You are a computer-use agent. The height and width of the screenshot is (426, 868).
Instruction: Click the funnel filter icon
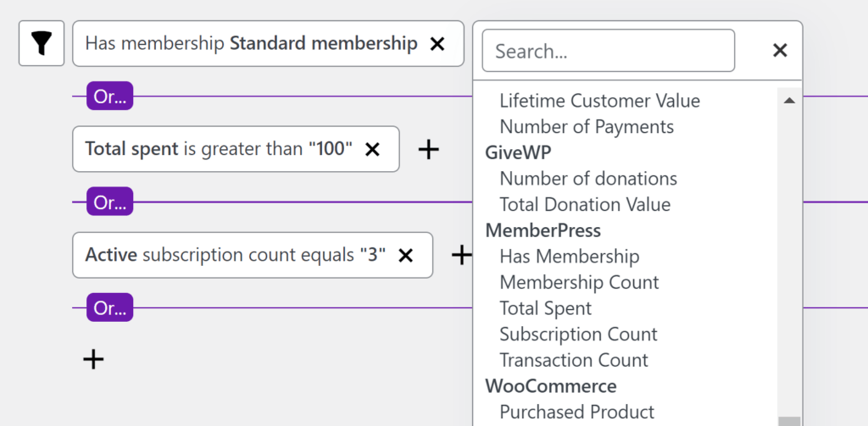click(x=42, y=44)
